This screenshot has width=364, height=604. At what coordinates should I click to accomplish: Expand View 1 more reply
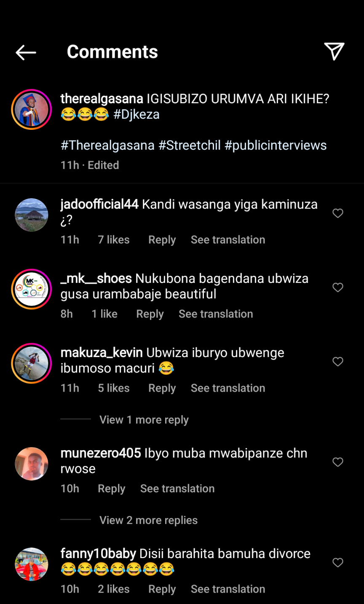click(144, 420)
